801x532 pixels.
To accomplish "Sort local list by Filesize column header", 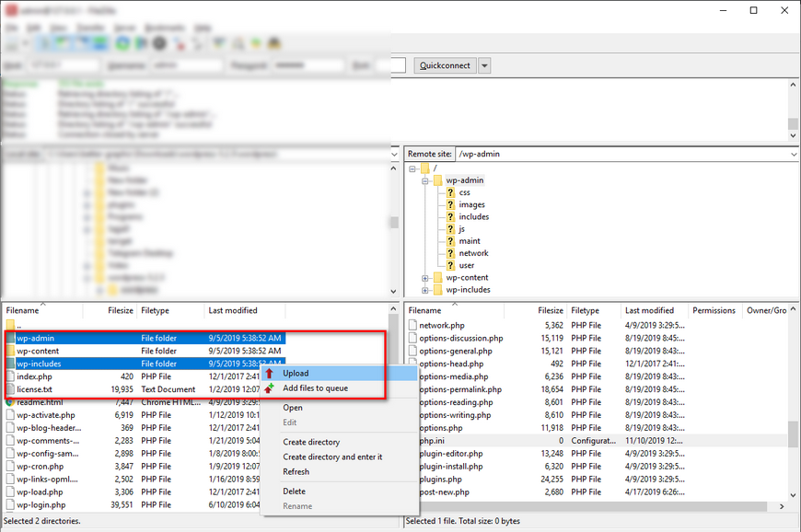I will coord(110,310).
